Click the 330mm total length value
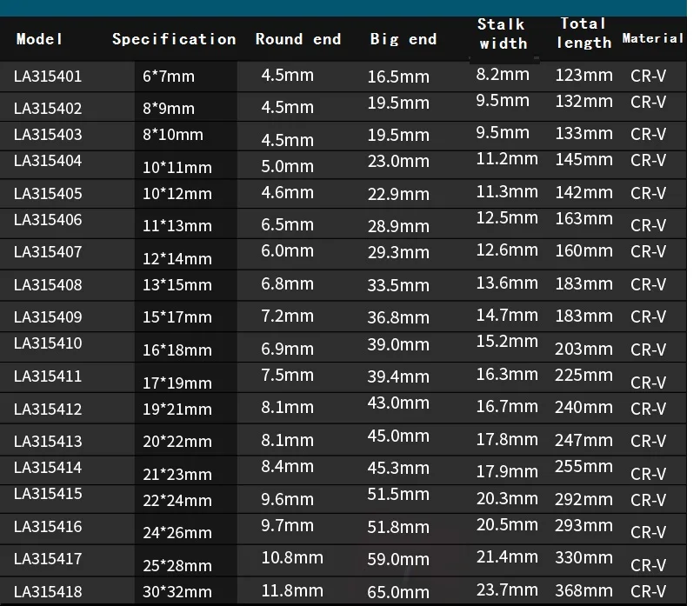700x606 pixels. [x=584, y=558]
